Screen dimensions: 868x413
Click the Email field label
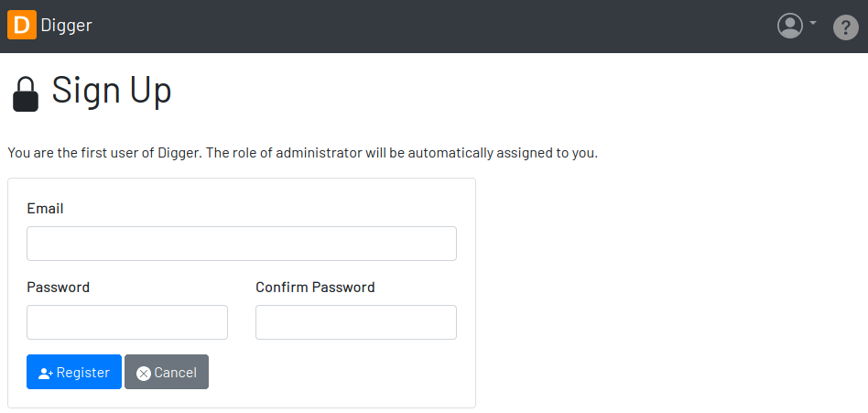click(x=46, y=209)
